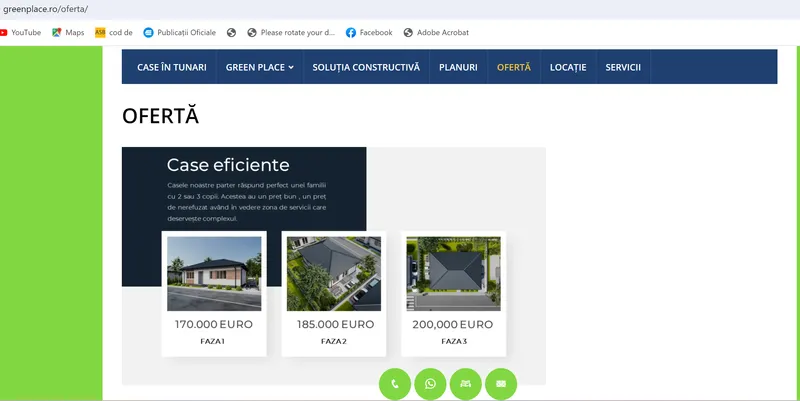This screenshot has width=800, height=401.
Task: Expand the GREEN PLACE dropdown menu
Action: point(259,67)
